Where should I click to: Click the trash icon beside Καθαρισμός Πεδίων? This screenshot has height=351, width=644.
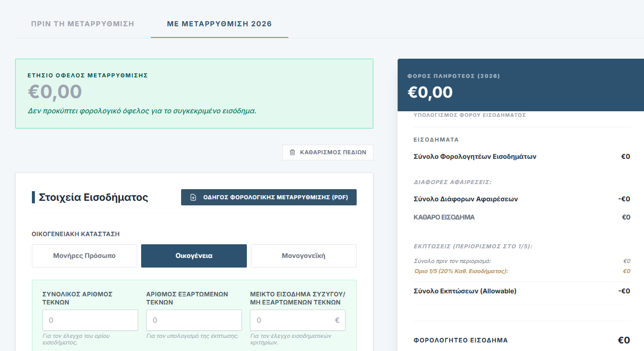coord(292,152)
